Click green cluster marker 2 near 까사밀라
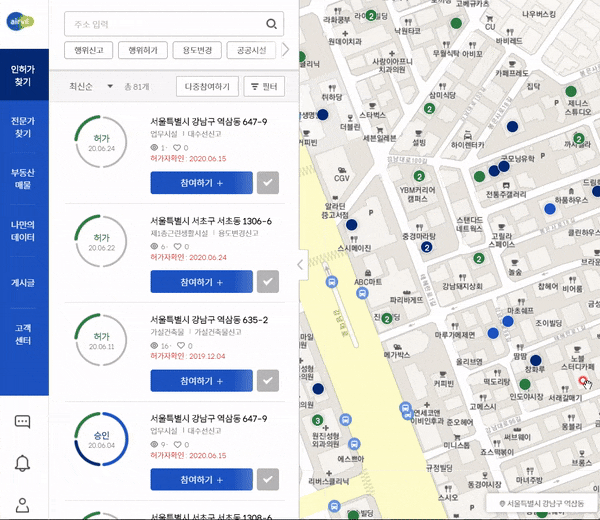600x520 pixels. pyautogui.click(x=579, y=138)
